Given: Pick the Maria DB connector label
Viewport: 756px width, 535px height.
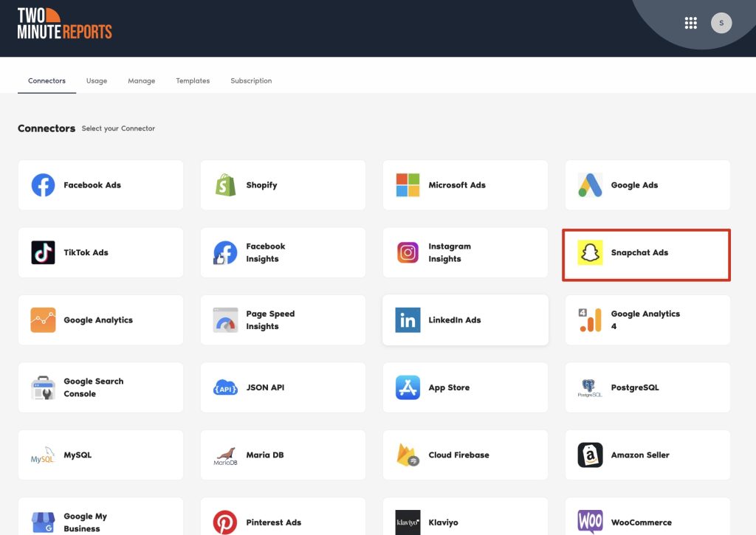Looking at the screenshot, I should 265,455.
